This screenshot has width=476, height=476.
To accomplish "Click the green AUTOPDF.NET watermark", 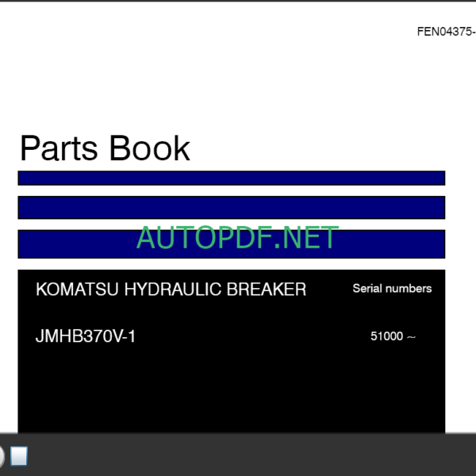I will [237, 238].
